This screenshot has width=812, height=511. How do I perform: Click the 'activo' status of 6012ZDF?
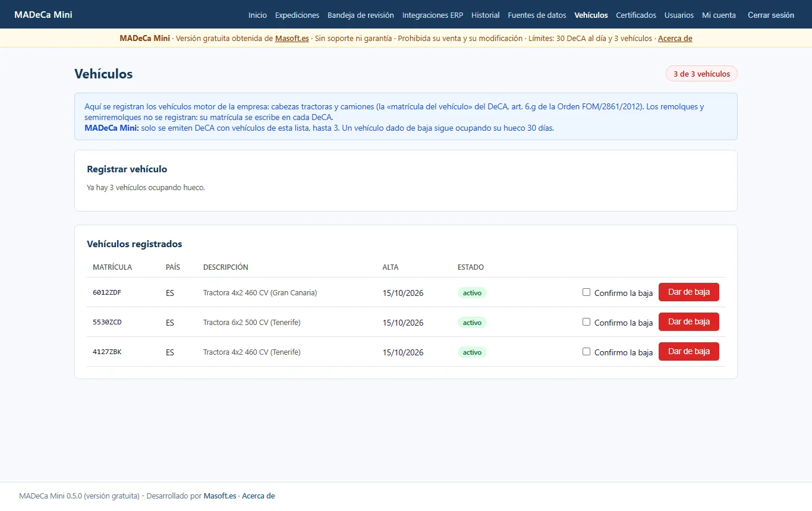[472, 292]
